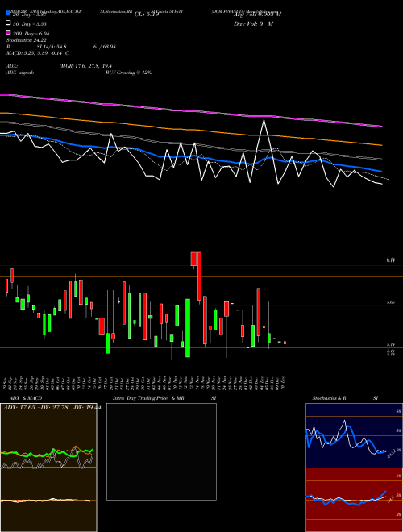Click the 'Day Vol: 0 M' value
Image resolution: width=403 pixels, height=532 pixels.
tap(253, 23)
